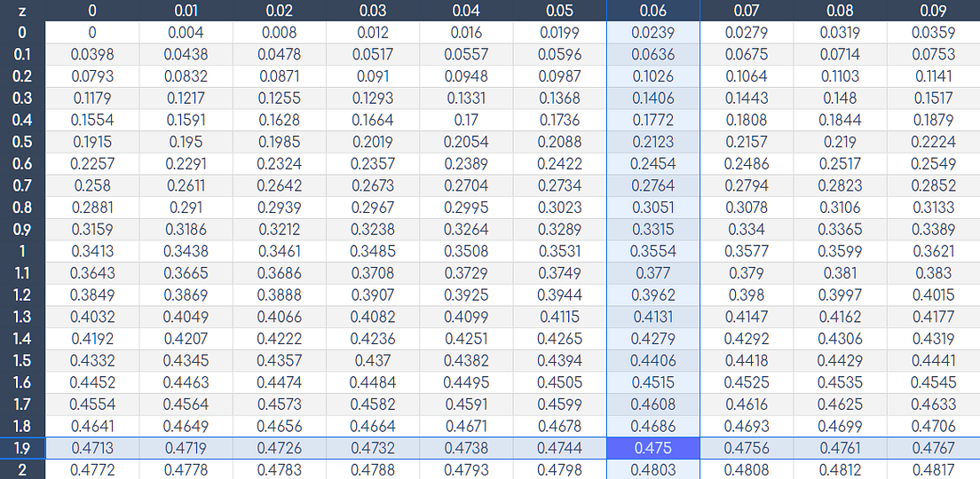Viewport: 980px width, 479px height.
Task: Click the row header labeled 2
Action: [x=22, y=469]
